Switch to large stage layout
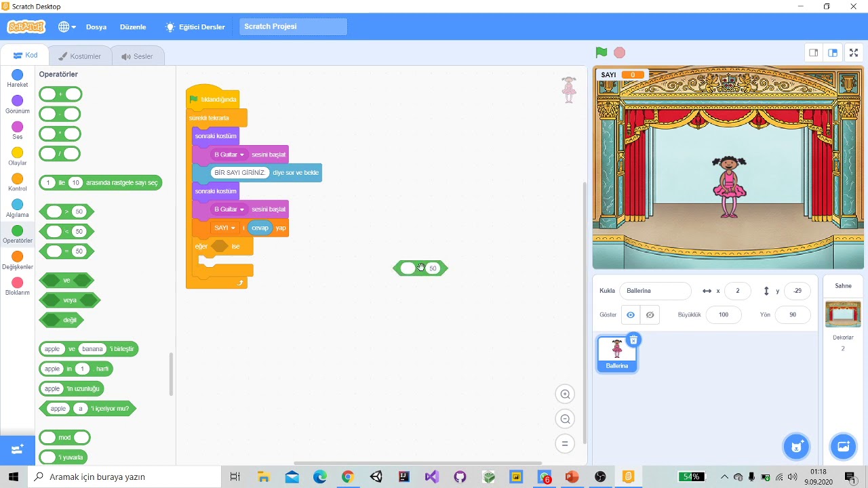868x488 pixels. 833,53
